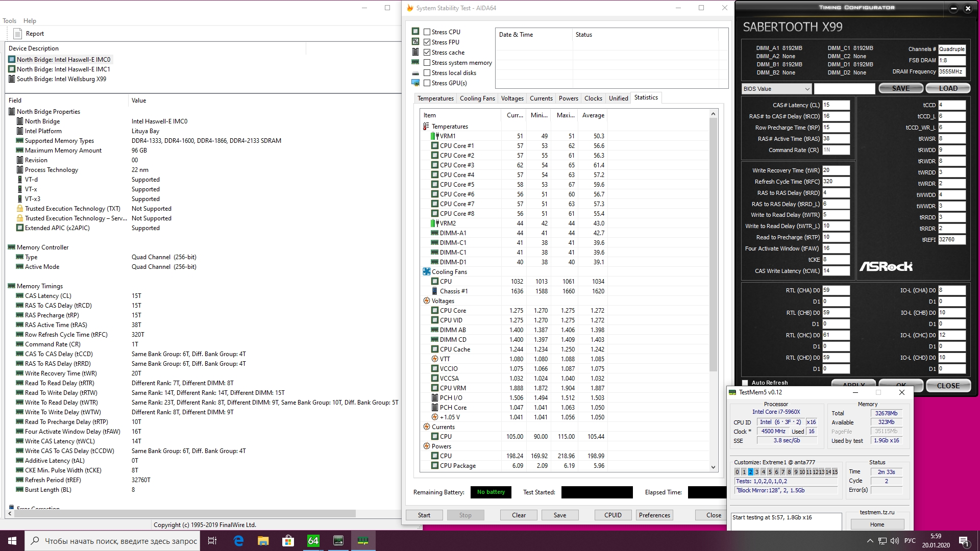Open Microsoft Edge from taskbar
Image resolution: width=980 pixels, height=551 pixels.
[x=238, y=541]
